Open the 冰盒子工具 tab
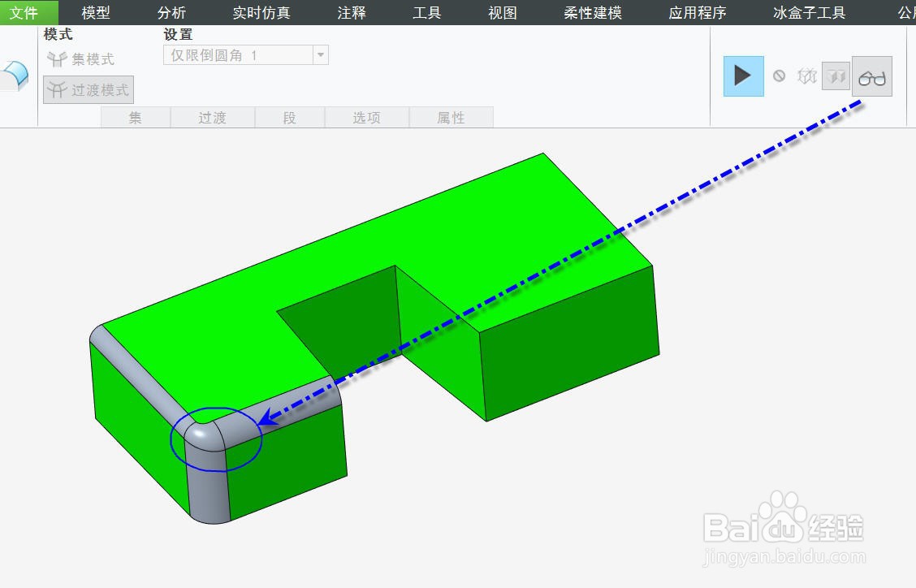Viewport: 916px width, 588px height. click(809, 12)
